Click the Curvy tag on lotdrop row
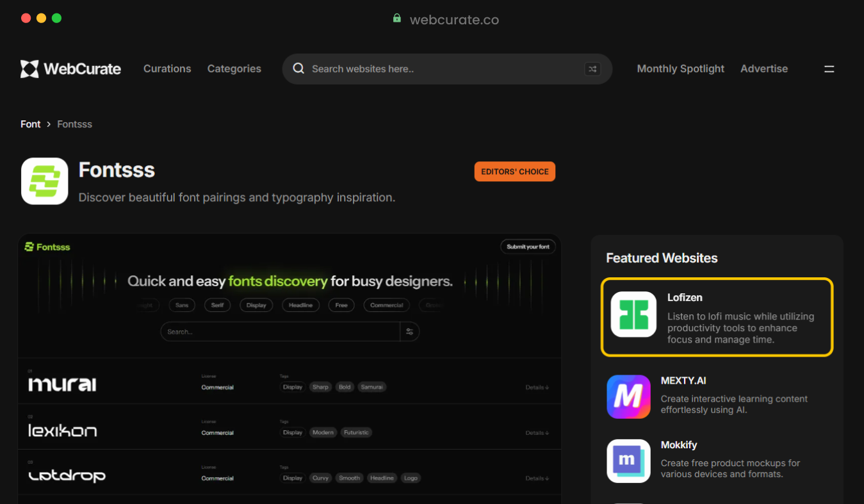The image size is (864, 504). (x=321, y=478)
